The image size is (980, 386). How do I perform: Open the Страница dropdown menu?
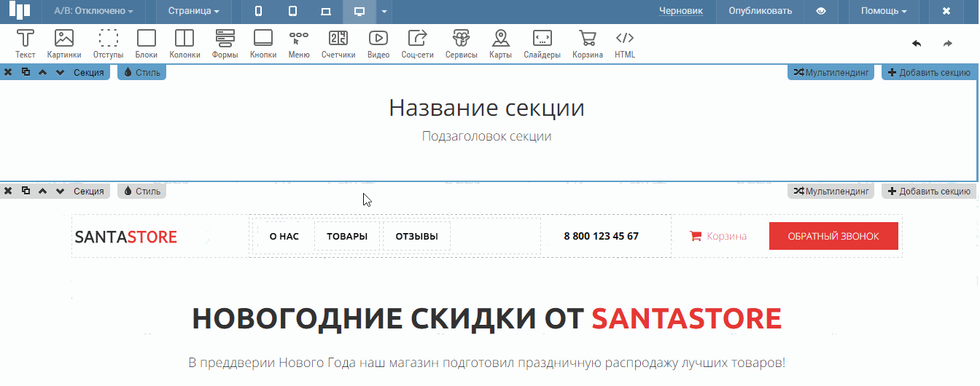(x=193, y=12)
